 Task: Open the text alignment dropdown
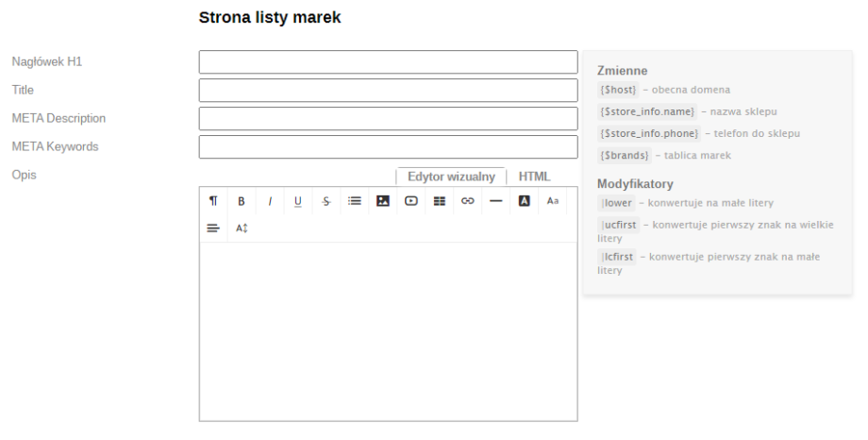coord(213,228)
